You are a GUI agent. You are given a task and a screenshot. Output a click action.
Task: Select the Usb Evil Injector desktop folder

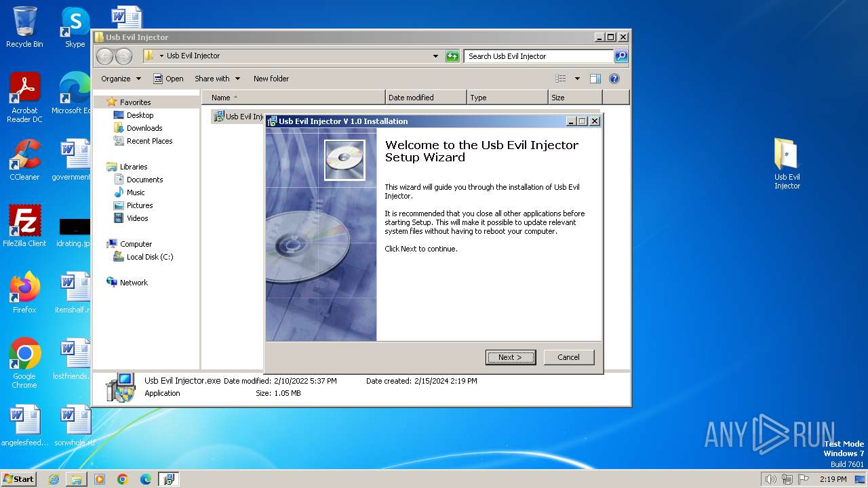787,164
